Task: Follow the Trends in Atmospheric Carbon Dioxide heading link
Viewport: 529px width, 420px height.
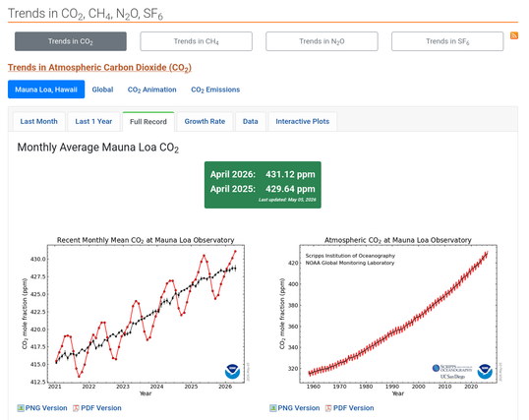Action: point(99,68)
